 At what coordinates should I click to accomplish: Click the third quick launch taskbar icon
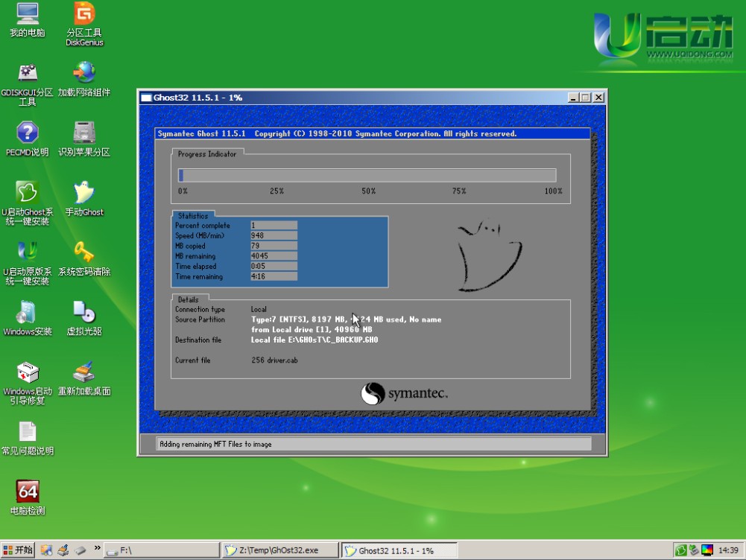(x=80, y=550)
